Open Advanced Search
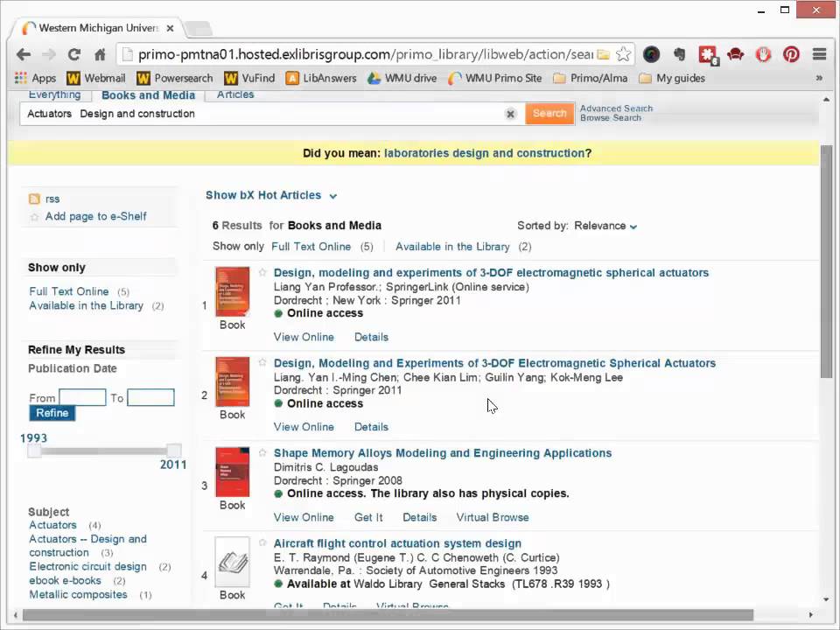The width and height of the screenshot is (840, 630). pos(616,108)
